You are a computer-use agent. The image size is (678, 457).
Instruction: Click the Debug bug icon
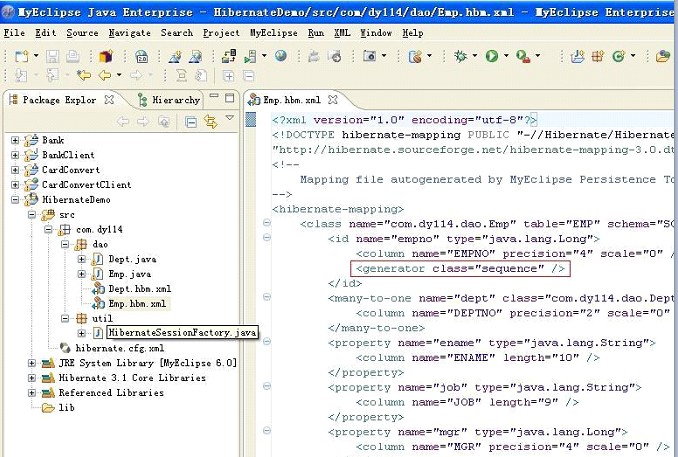[x=460, y=56]
